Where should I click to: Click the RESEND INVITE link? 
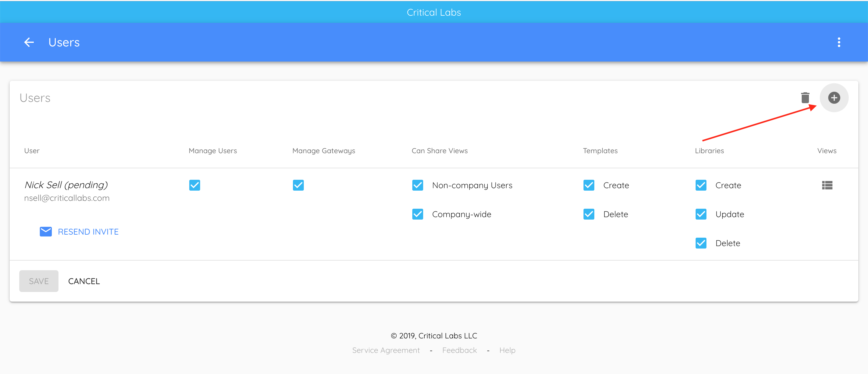point(88,232)
